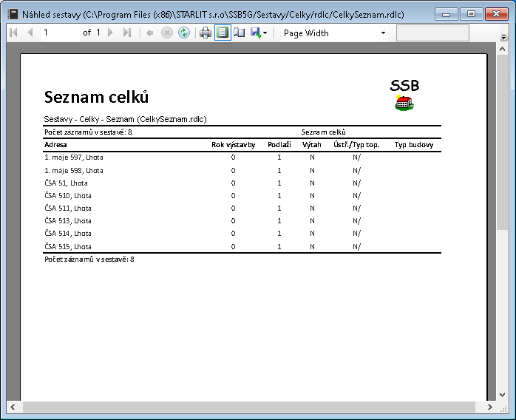Click the next page arrow
Screen dimensions: 516x420
click(x=111, y=33)
